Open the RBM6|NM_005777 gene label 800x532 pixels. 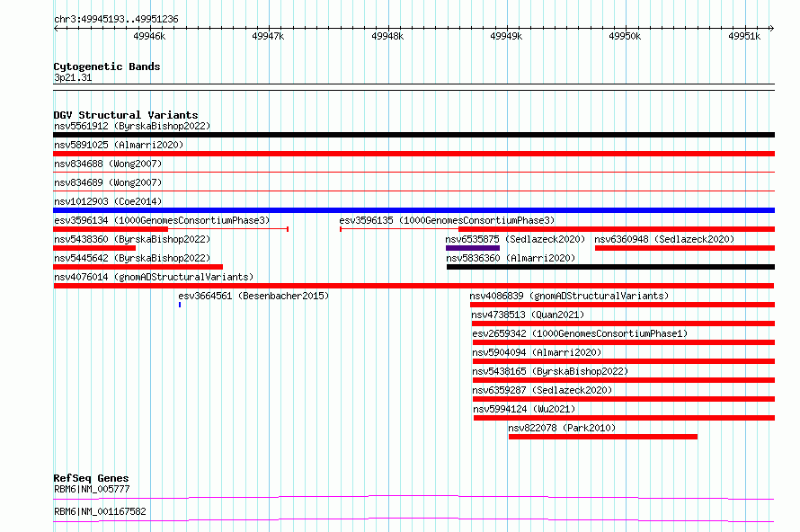(92, 489)
